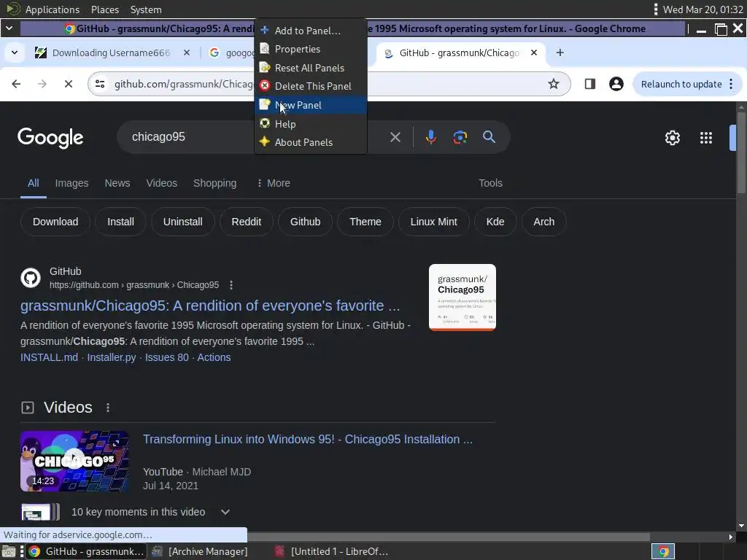The height and width of the screenshot is (560, 747).
Task: Switch to the Videos results tab
Action: tap(161, 183)
